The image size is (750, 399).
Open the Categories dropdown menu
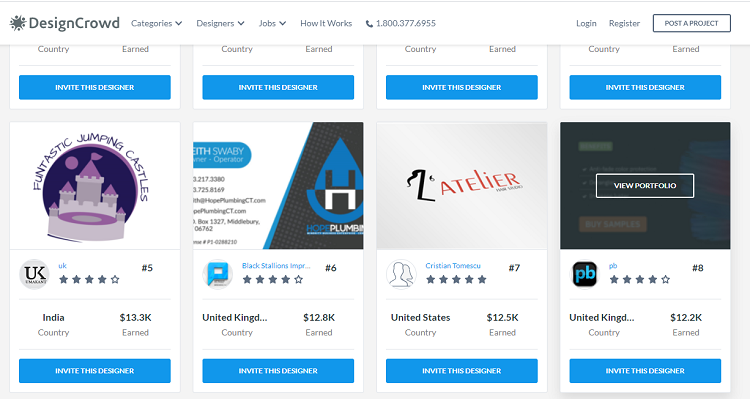pyautogui.click(x=156, y=23)
